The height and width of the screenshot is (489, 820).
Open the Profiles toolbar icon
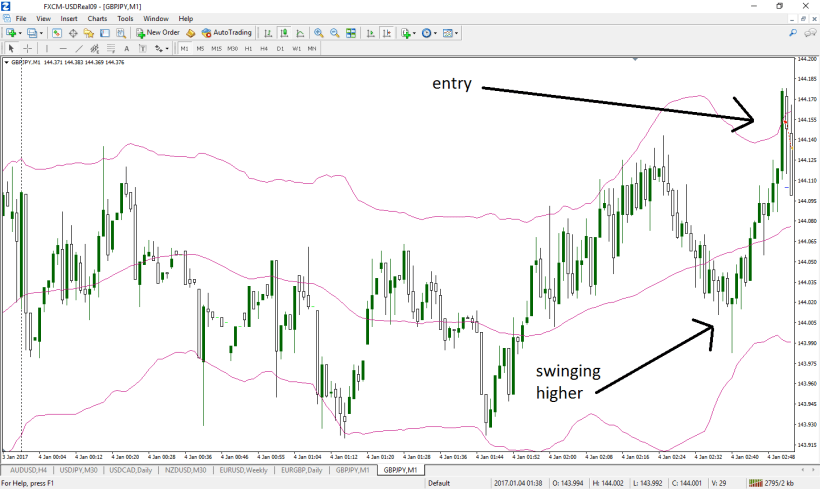[x=32, y=33]
